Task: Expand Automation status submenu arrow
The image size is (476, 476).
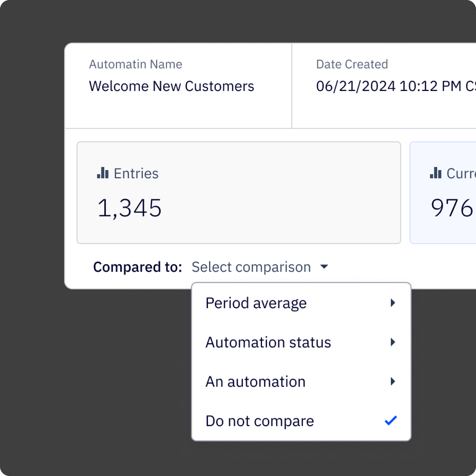Action: point(393,342)
